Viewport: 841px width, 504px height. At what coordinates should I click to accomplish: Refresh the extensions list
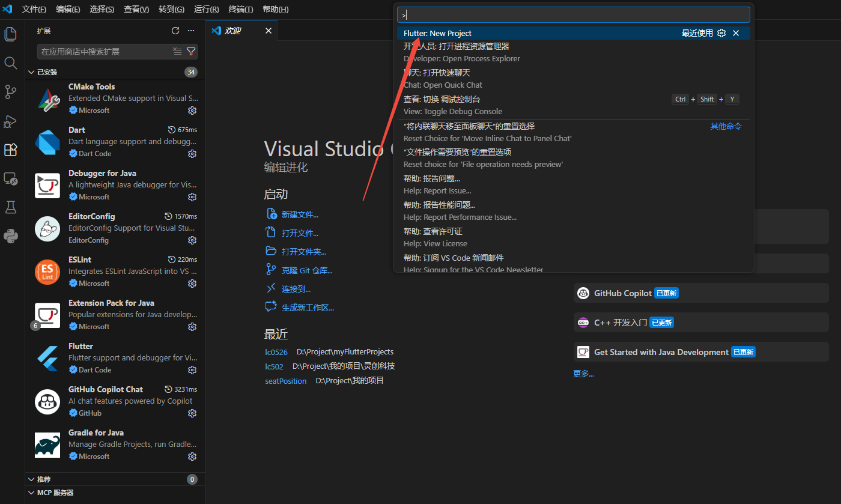tap(175, 31)
